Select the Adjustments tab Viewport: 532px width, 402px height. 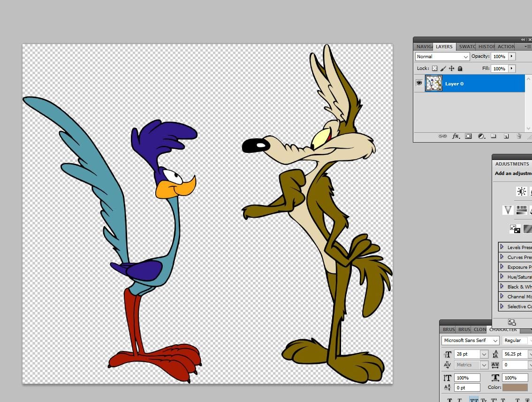pyautogui.click(x=512, y=164)
